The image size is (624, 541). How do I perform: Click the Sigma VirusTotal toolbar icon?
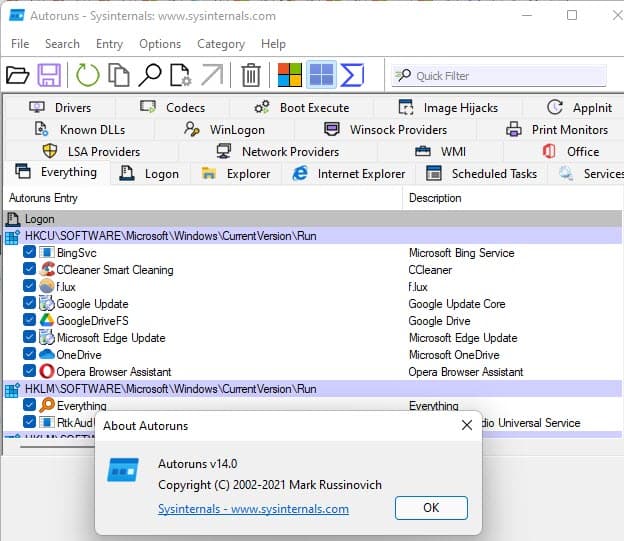click(x=351, y=75)
